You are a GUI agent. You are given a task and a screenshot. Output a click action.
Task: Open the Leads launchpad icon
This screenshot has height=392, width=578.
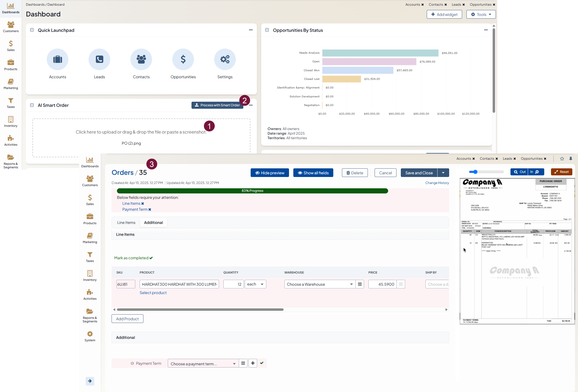pos(99,59)
